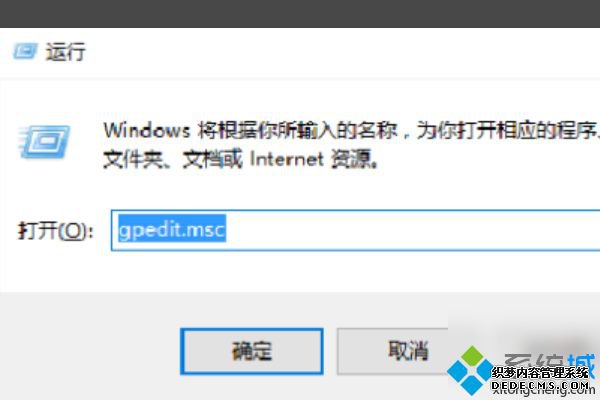
Task: Confirm with the 确定 button
Action: click(252, 351)
